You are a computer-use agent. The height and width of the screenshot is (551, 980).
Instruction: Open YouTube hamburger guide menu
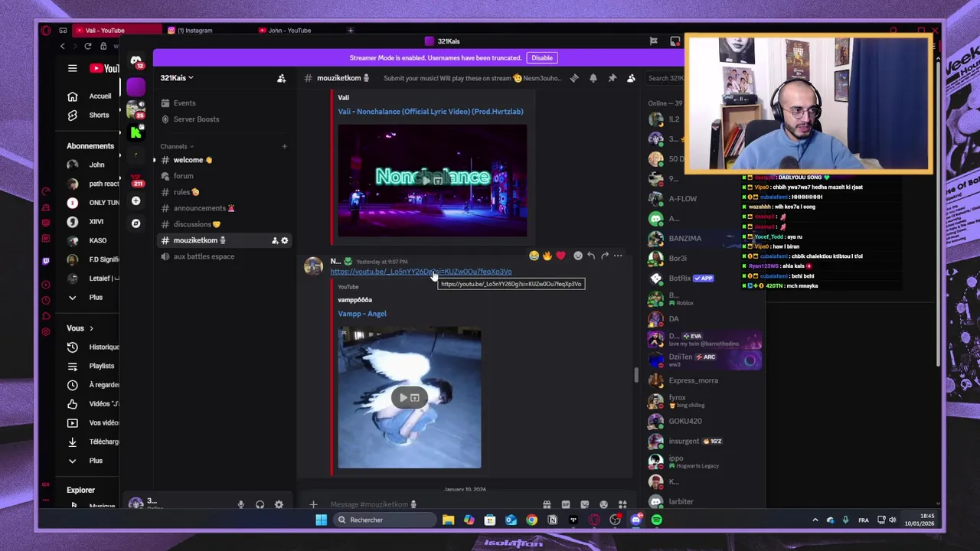(72, 69)
